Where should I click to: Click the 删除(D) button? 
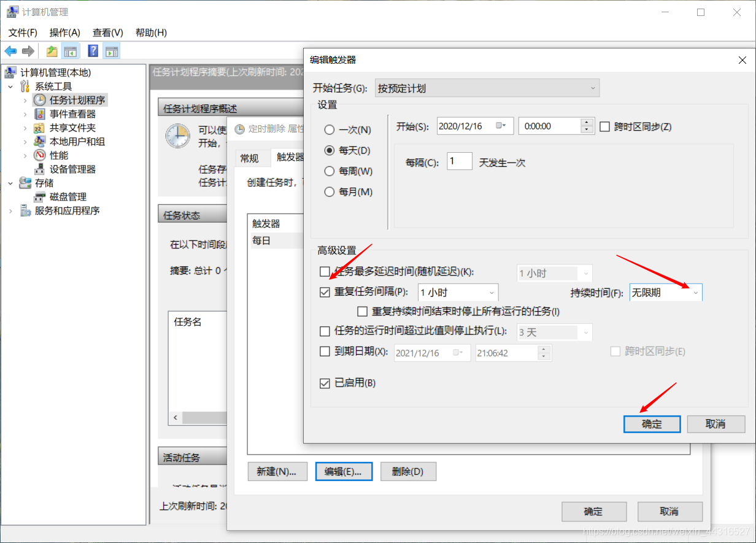pos(408,472)
